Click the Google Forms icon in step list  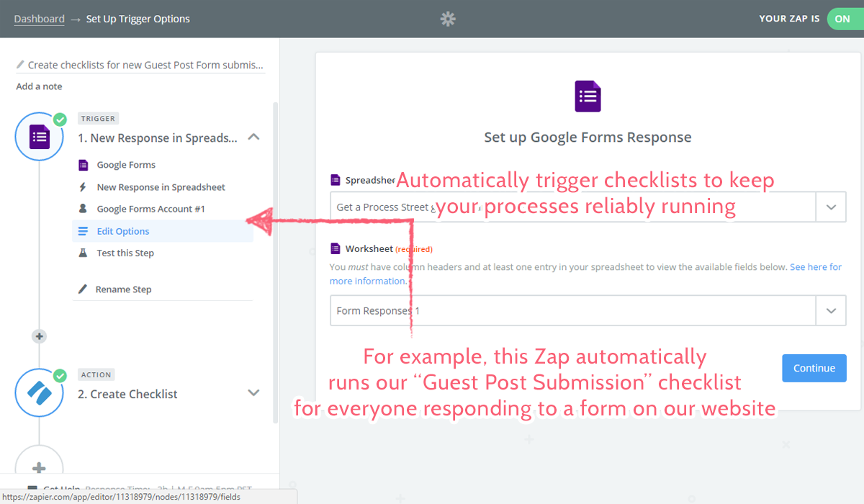tap(83, 165)
